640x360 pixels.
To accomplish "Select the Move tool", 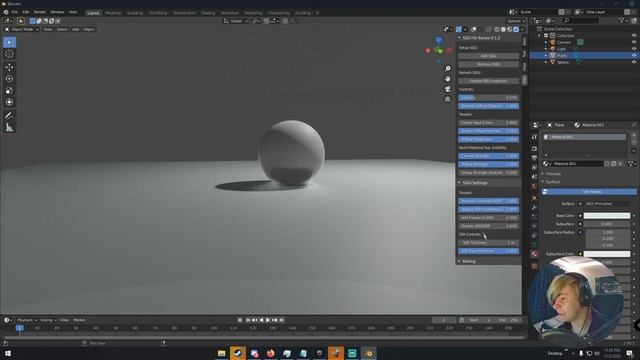I will click(x=9, y=67).
